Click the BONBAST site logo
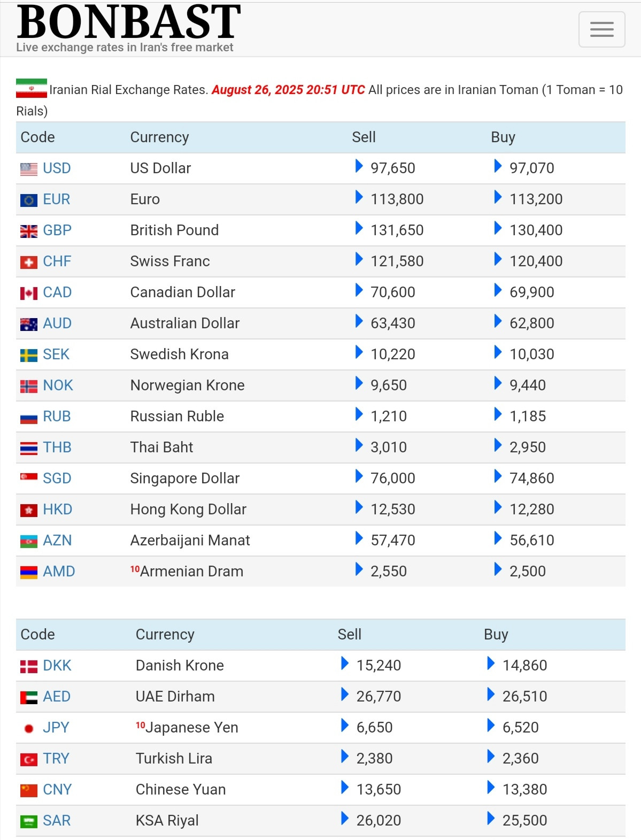Viewport: 641px width, 840px height. tap(129, 21)
